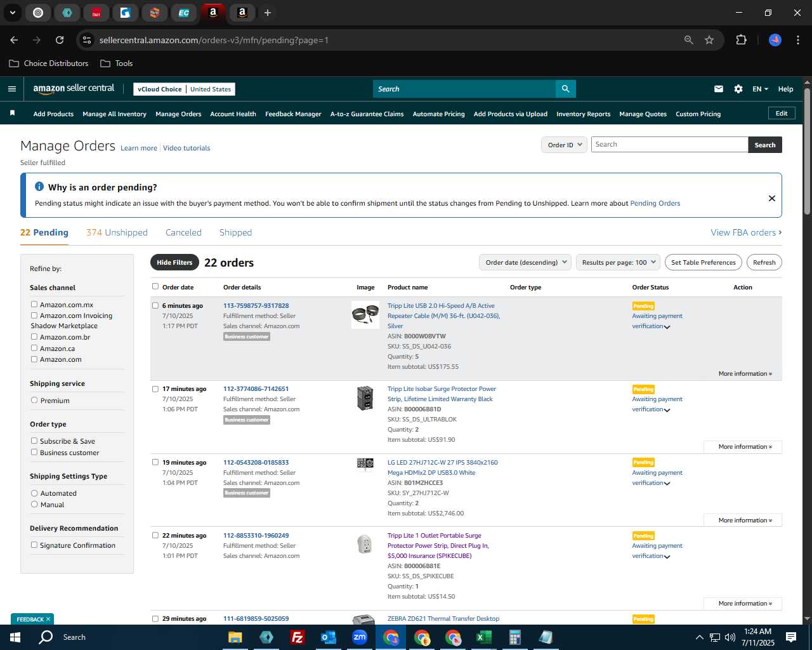Open browser tab search dropdown arrow

click(12, 13)
